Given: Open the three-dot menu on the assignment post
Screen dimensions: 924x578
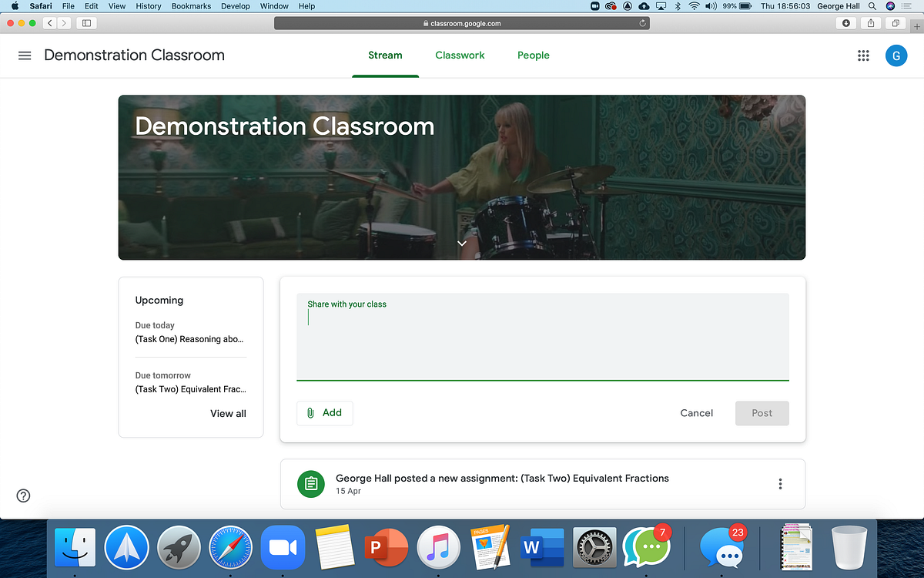Looking at the screenshot, I should [780, 483].
